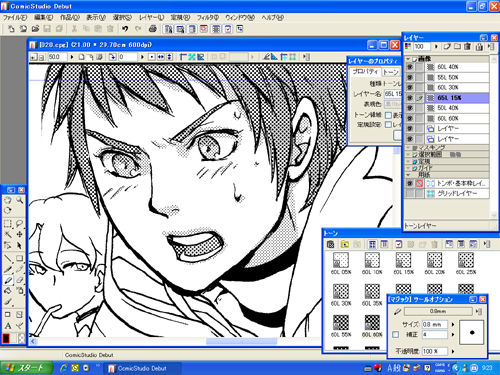Open the zoom 50.0 arrow dropdown
The width and height of the screenshot is (500, 375).
coord(72,57)
